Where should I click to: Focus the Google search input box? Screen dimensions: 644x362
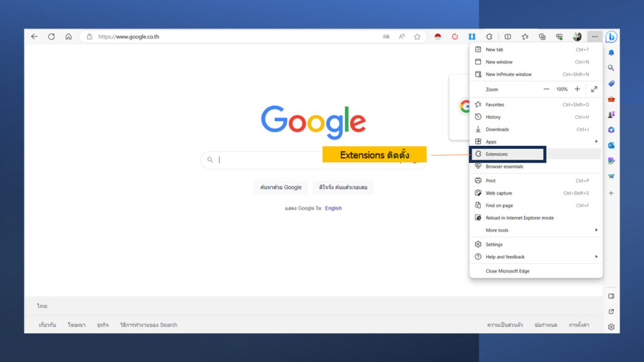pyautogui.click(x=313, y=160)
